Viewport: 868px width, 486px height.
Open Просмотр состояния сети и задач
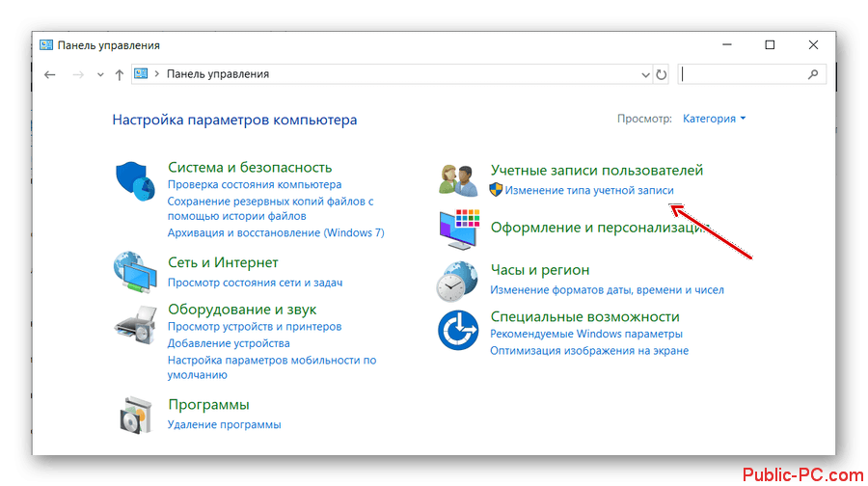256,283
